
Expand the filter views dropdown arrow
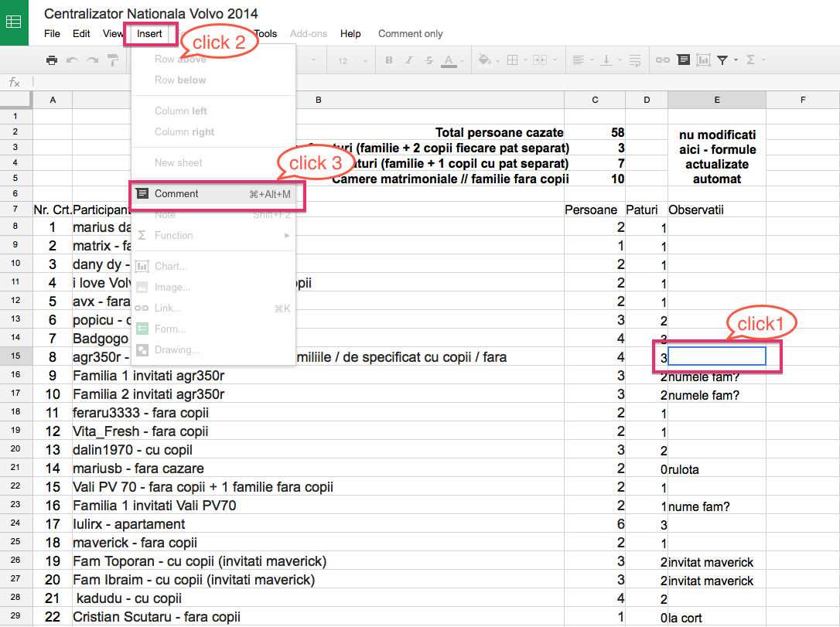click(736, 60)
